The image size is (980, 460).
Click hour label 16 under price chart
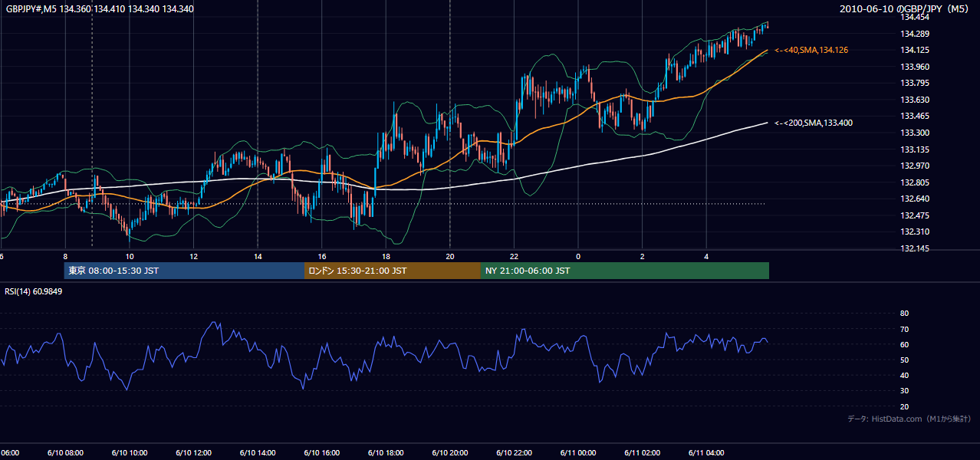[322, 257]
